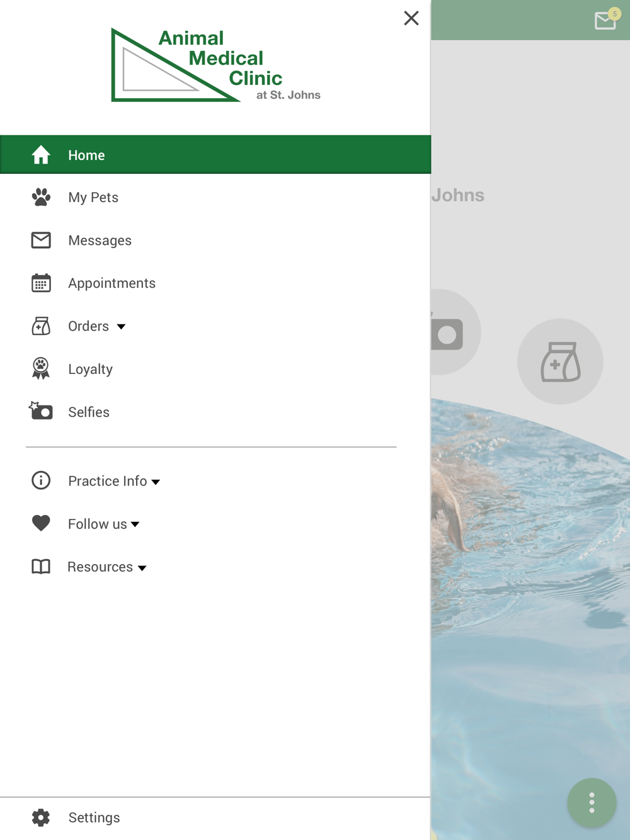The image size is (630, 840).
Task: Open the Selfies menu entry
Action: 215,412
